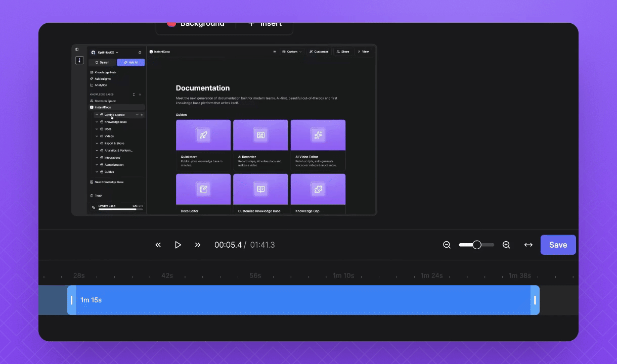
Task: Click the fit-to-width arrows icon
Action: (528, 245)
